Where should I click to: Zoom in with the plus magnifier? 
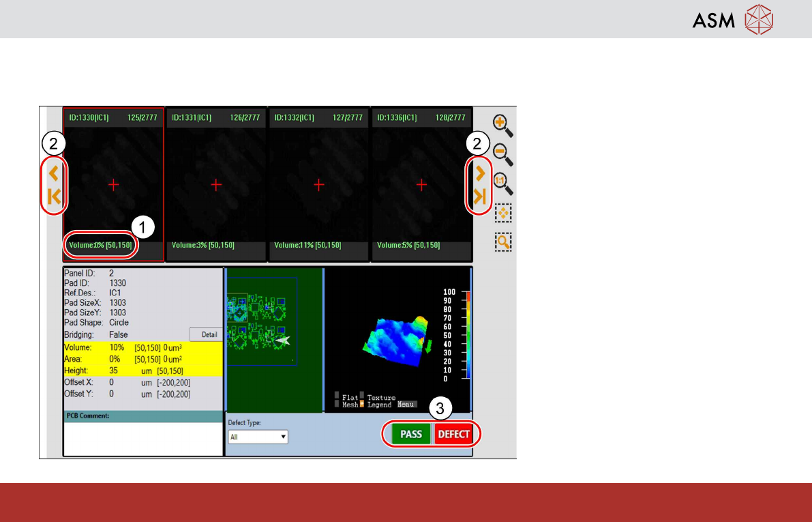pyautogui.click(x=502, y=126)
